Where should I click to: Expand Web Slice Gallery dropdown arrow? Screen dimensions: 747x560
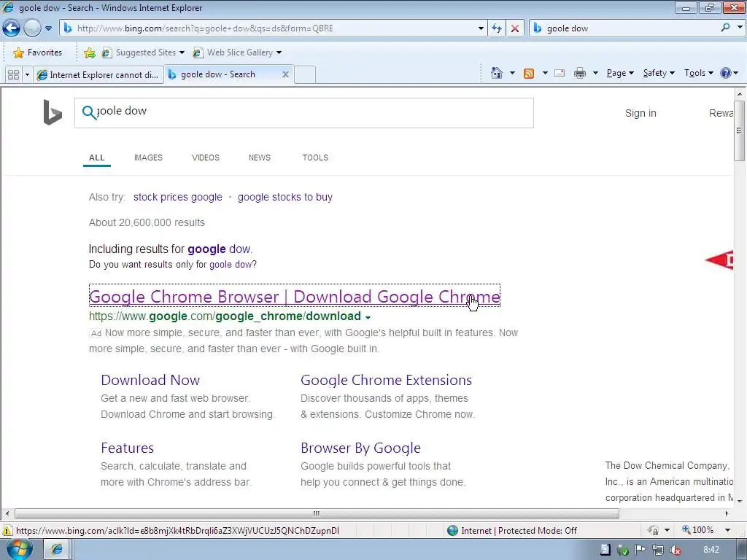click(279, 52)
